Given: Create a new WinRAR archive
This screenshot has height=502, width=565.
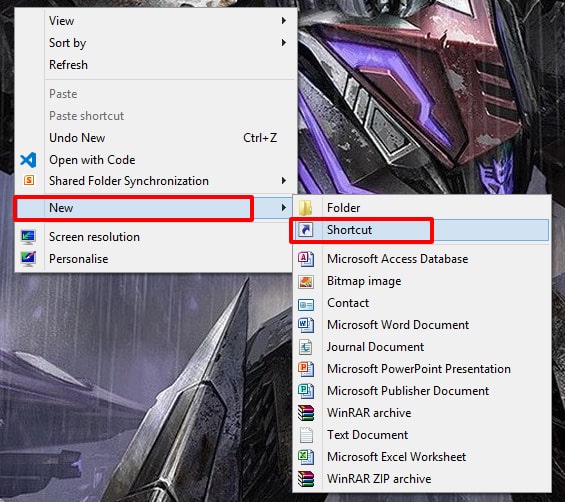Looking at the screenshot, I should click(422, 413).
